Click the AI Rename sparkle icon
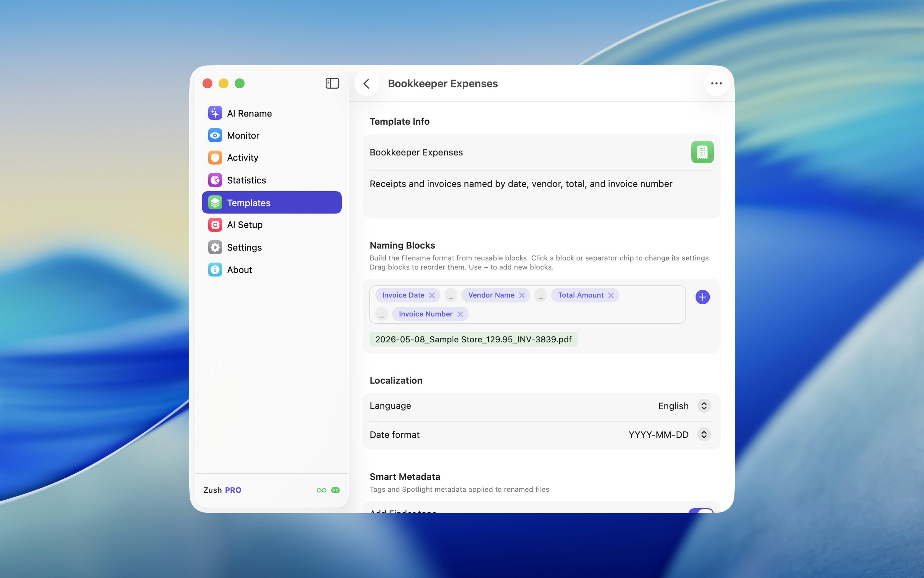Image resolution: width=924 pixels, height=578 pixels. 215,113
